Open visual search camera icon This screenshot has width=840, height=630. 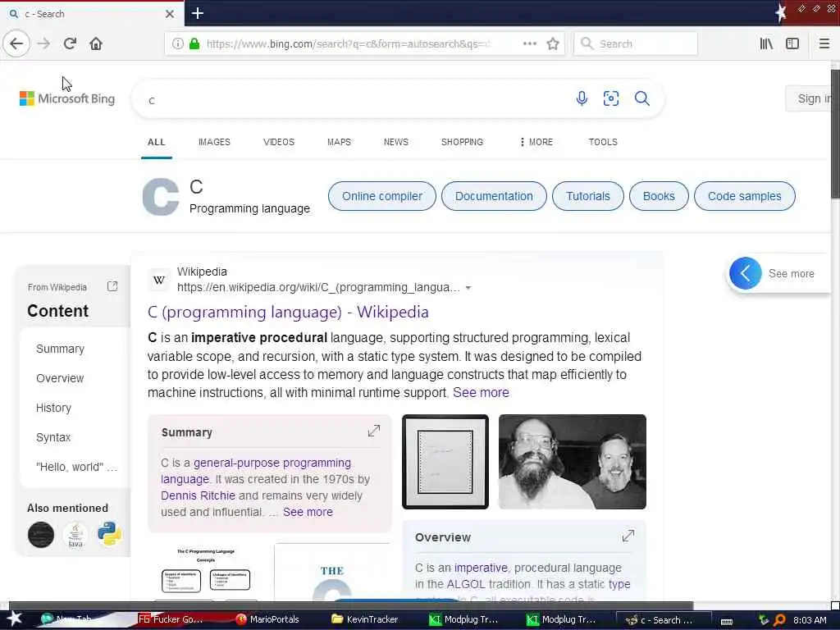tap(610, 98)
